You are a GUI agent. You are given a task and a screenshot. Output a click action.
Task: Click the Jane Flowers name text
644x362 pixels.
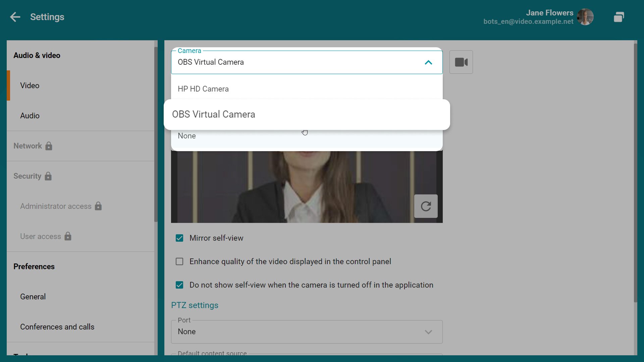pos(549,13)
